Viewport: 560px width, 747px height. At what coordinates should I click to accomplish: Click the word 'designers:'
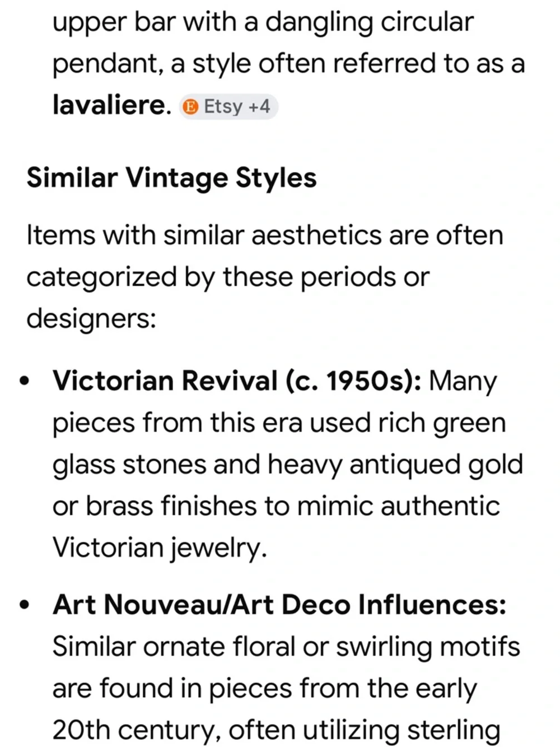tap(91, 318)
